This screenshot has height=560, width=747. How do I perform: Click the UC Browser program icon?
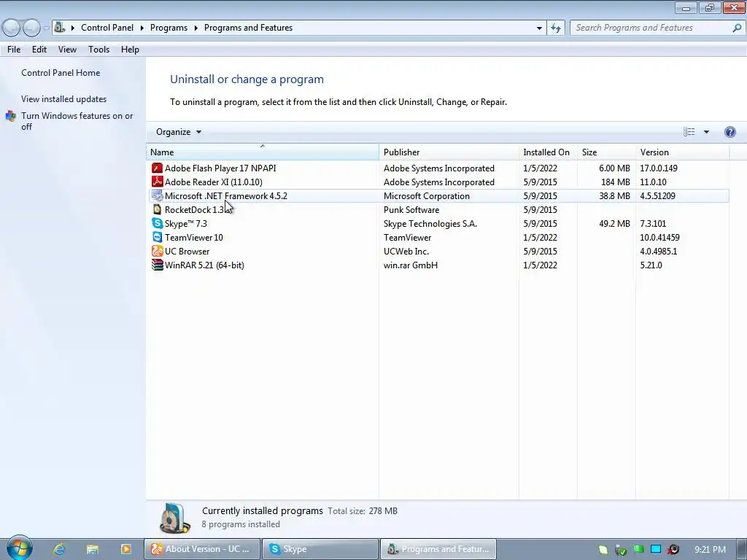coord(157,251)
